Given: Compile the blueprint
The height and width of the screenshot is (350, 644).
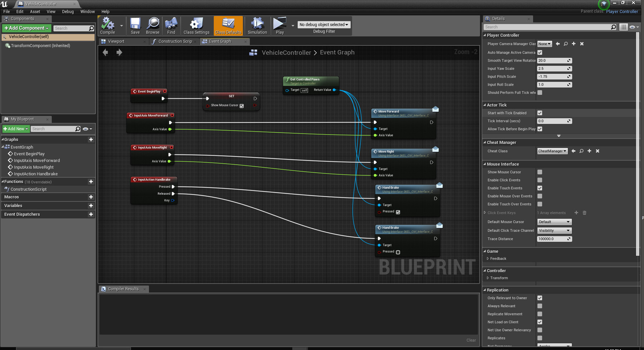Looking at the screenshot, I should [108, 25].
